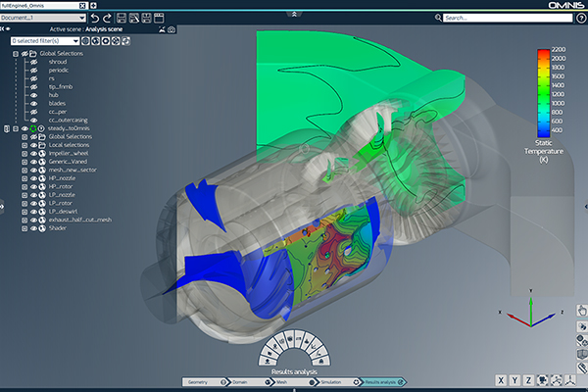Select the Results analysis workflow step
Viewport: 588px width, 392px height.
pyautogui.click(x=382, y=382)
